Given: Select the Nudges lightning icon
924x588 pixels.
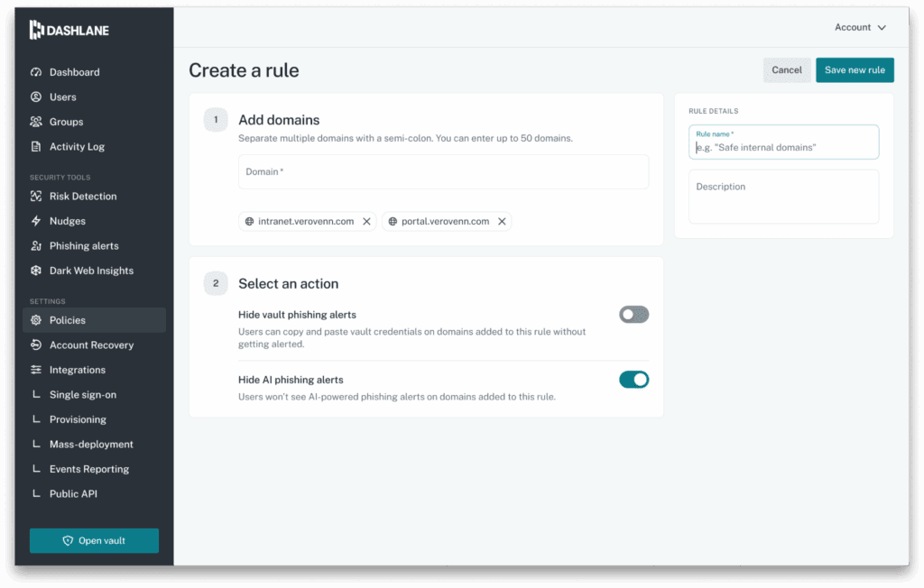Looking at the screenshot, I should pyautogui.click(x=36, y=221).
